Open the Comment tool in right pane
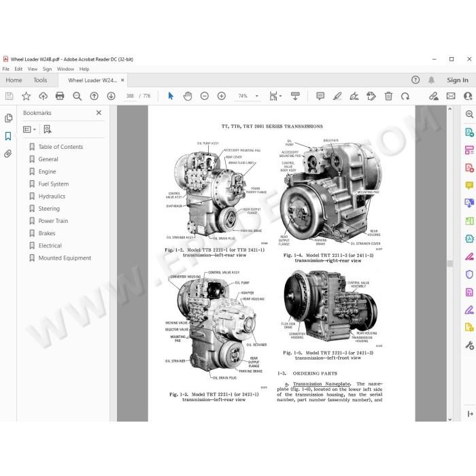The width and height of the screenshot is (476, 476). [x=469, y=186]
